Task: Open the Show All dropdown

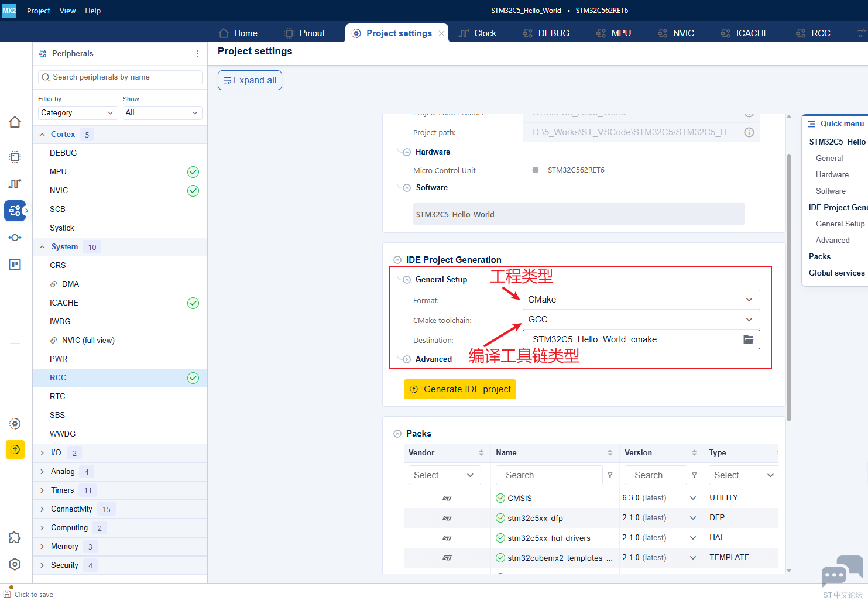Action: (x=162, y=113)
